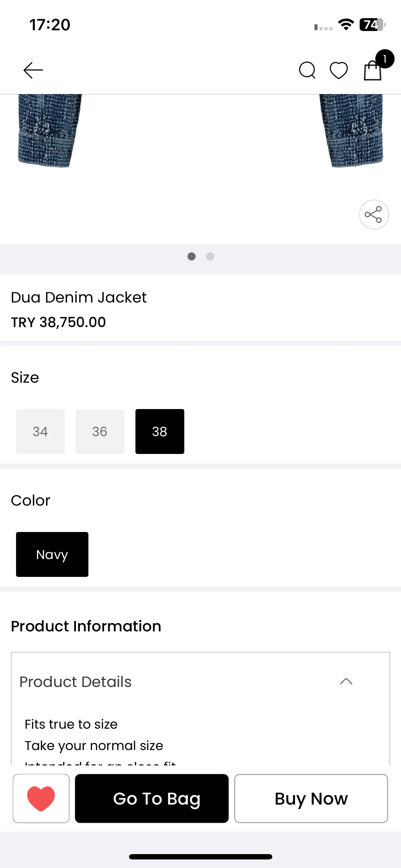Collapse Product Details with the chevron
The height and width of the screenshot is (868, 401).
click(346, 682)
